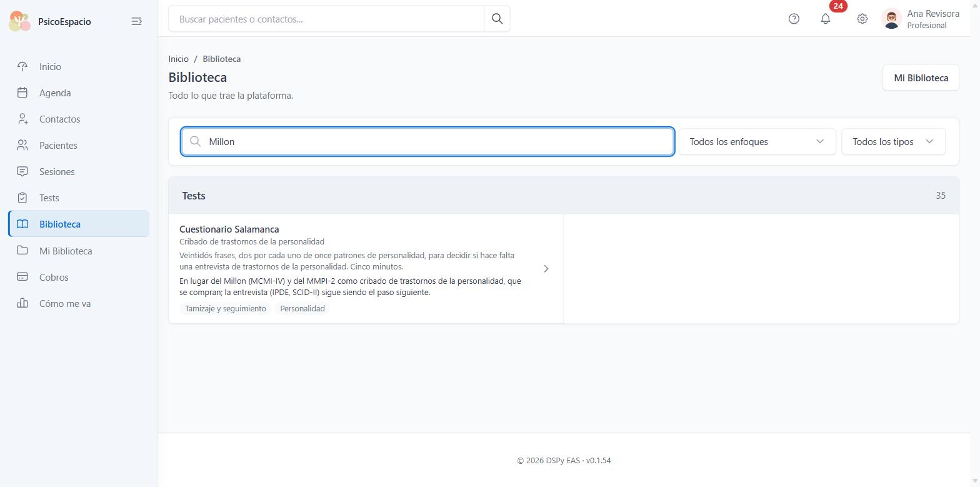Click the Mi Biblioteca folder icon
This screenshot has height=487, width=980.
22,251
